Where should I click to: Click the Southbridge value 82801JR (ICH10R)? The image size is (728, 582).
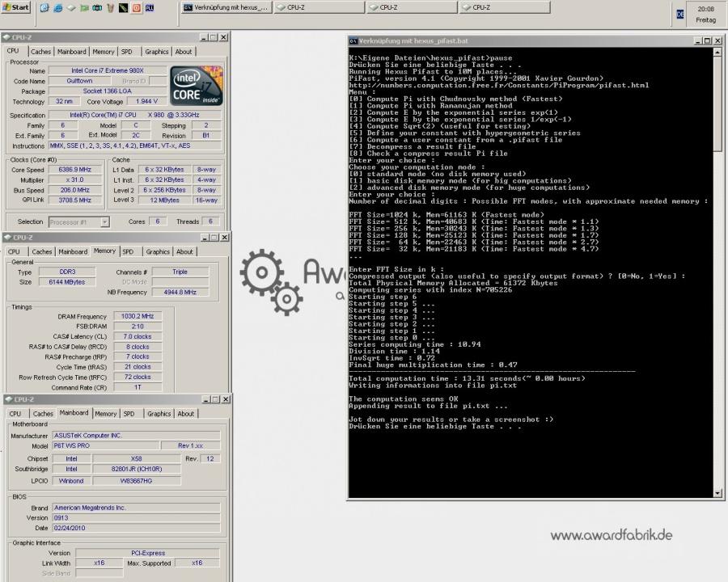click(137, 469)
